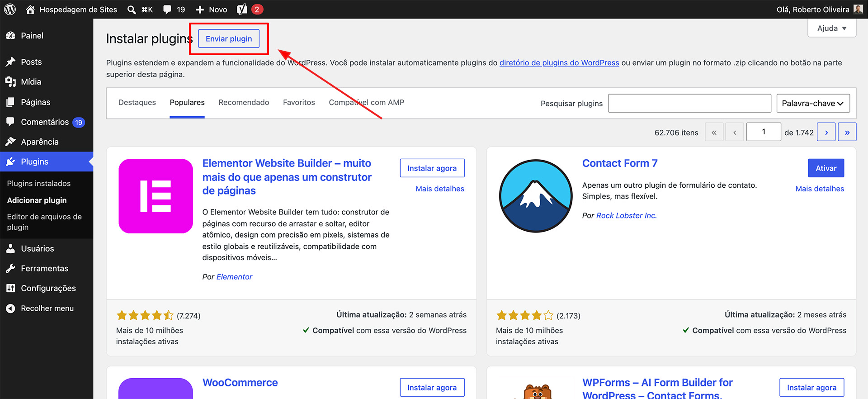
Task: Click the Contact Form 7 mountain logo
Action: [x=536, y=196]
